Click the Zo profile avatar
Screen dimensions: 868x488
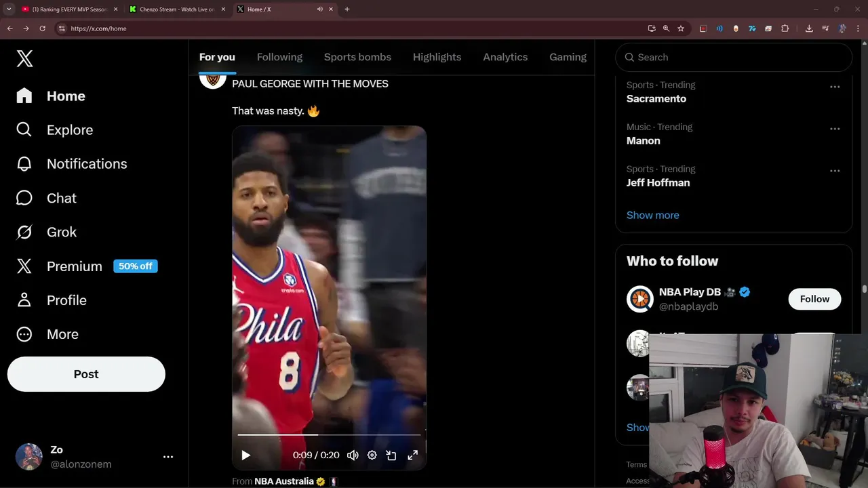tap(29, 457)
